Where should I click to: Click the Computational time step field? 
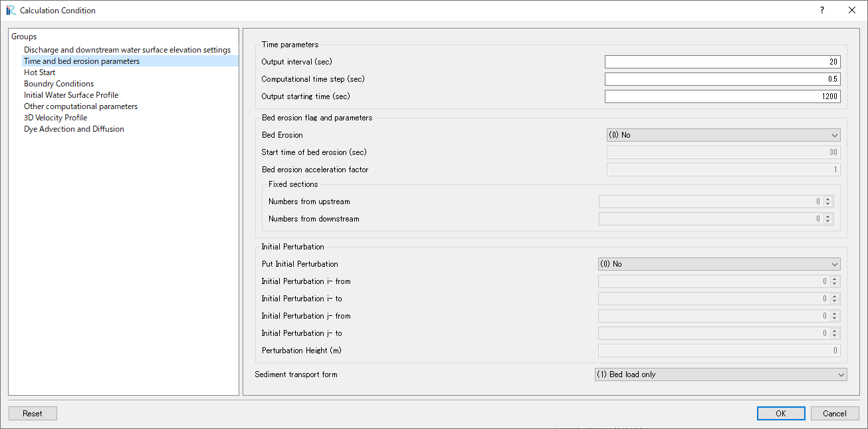pos(722,79)
